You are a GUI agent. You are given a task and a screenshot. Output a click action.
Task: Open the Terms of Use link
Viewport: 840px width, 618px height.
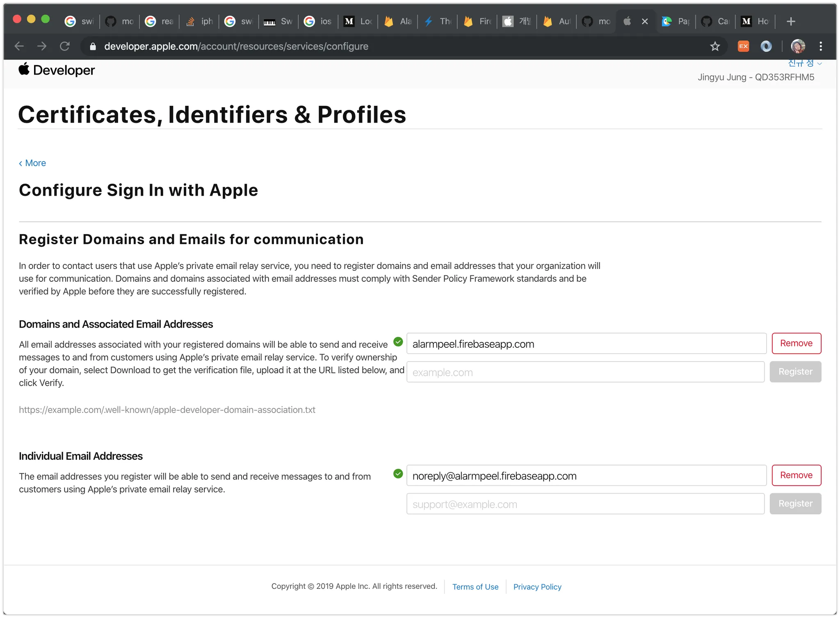(x=475, y=587)
